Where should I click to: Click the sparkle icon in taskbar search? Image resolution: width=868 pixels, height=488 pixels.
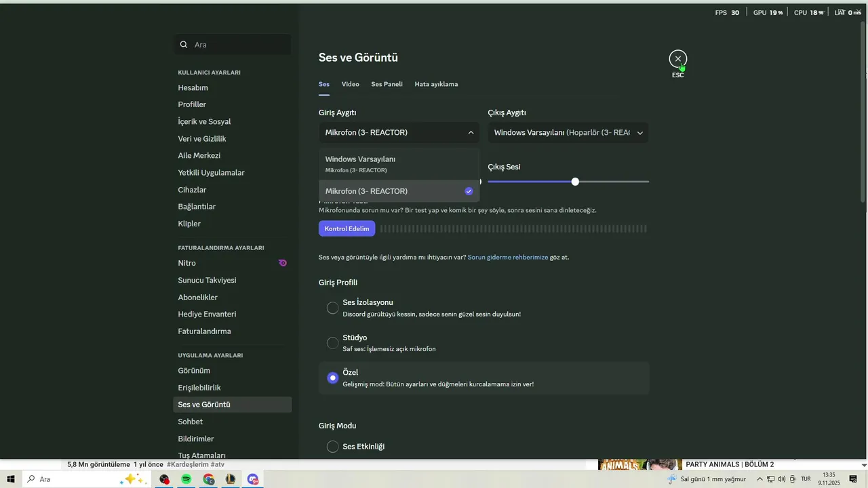pos(133,479)
